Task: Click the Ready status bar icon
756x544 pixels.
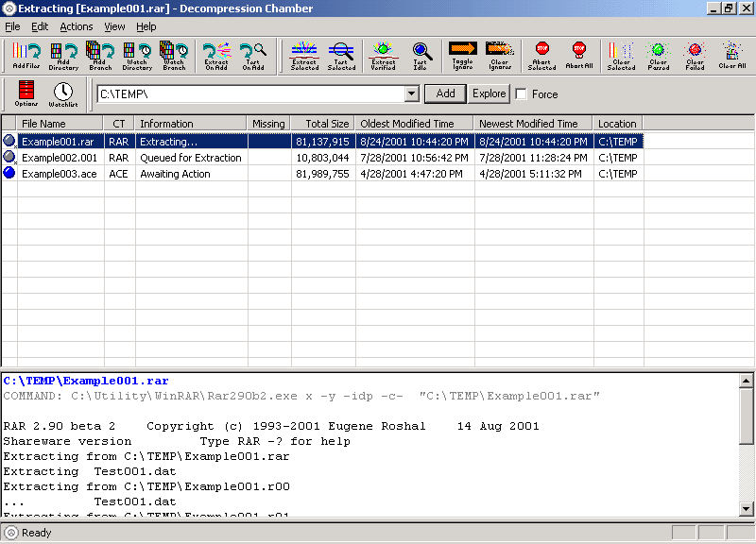Action: pyautogui.click(x=11, y=533)
